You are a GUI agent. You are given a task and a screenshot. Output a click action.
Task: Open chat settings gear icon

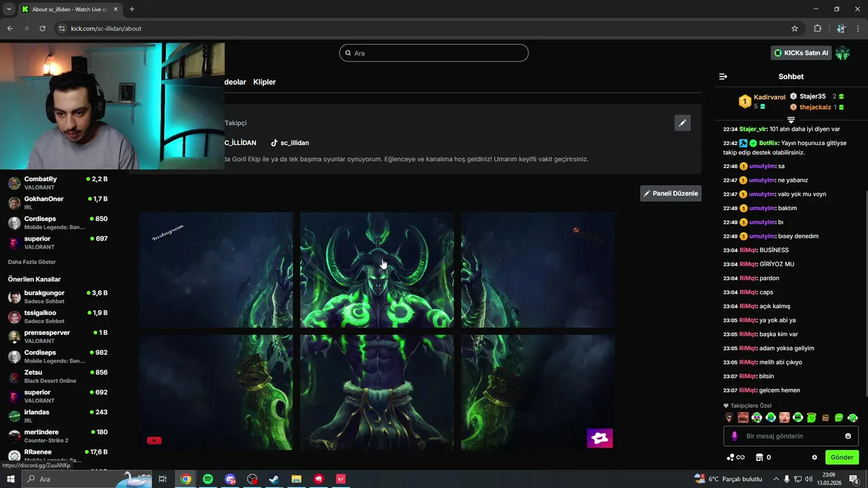[x=814, y=457]
